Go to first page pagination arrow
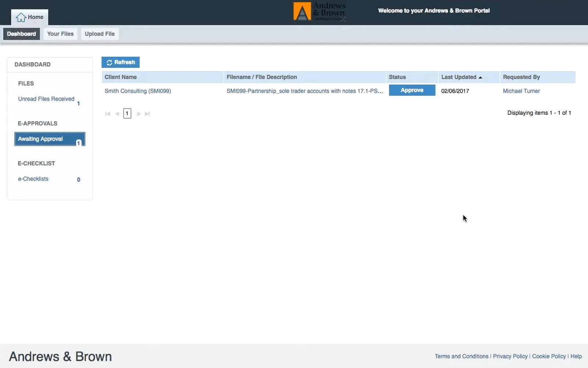588x368 pixels. tap(108, 114)
